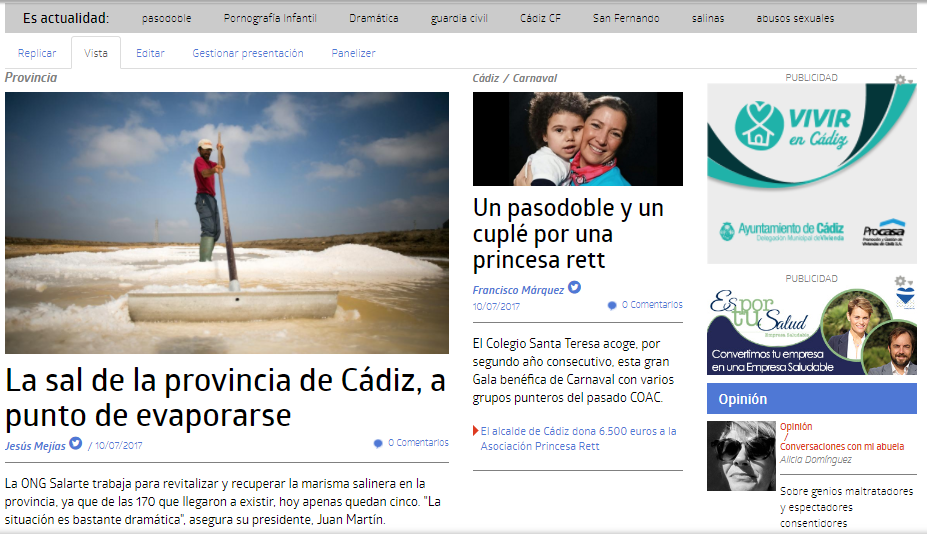This screenshot has width=927, height=534.
Task: Click comment bubble icon under salt article
Action: tap(378, 444)
